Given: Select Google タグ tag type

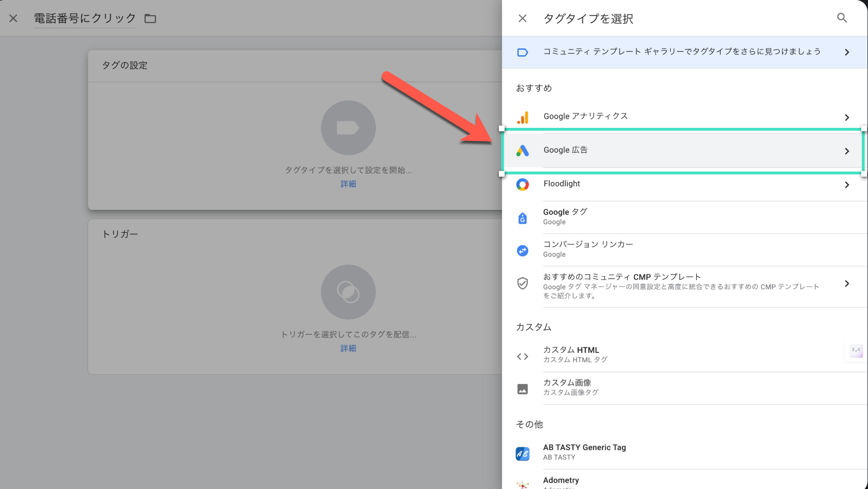Looking at the screenshot, I should click(x=684, y=217).
